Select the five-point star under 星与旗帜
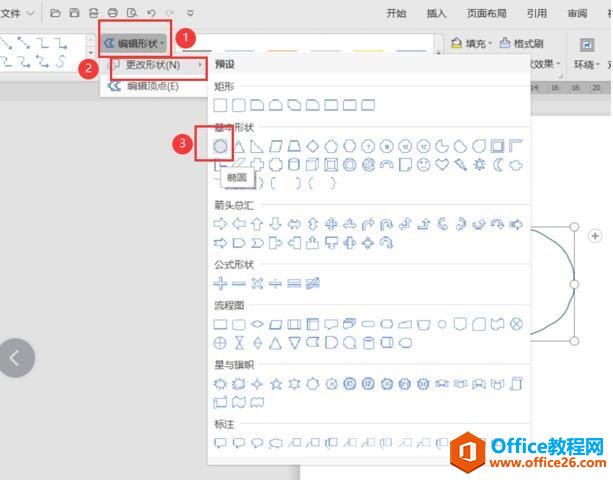The height and width of the screenshot is (480, 613). point(276,384)
